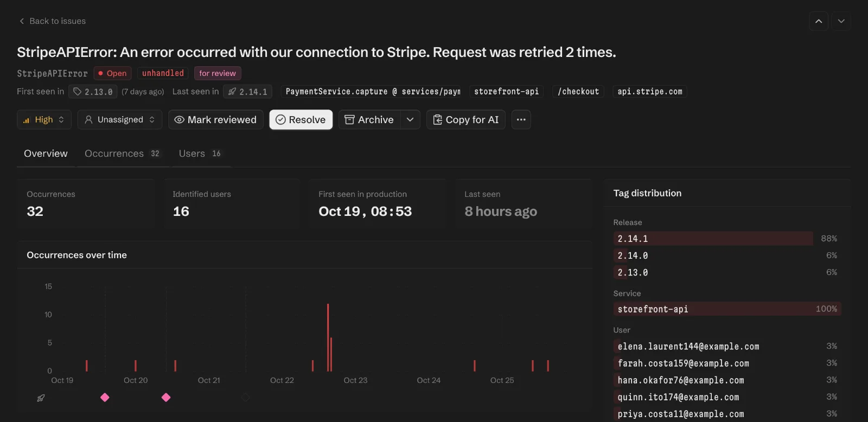Switch to the Overview tab
The width and height of the screenshot is (868, 422).
coord(46,154)
